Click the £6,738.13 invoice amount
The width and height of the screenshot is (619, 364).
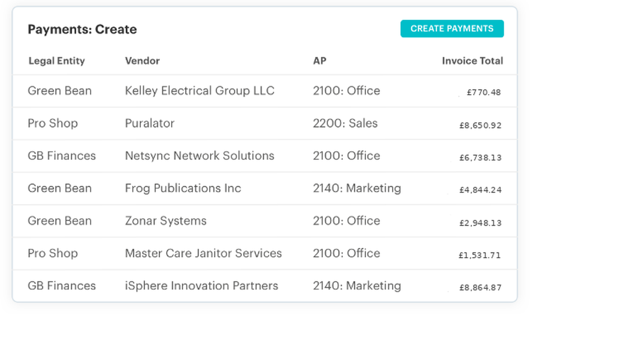click(x=480, y=158)
